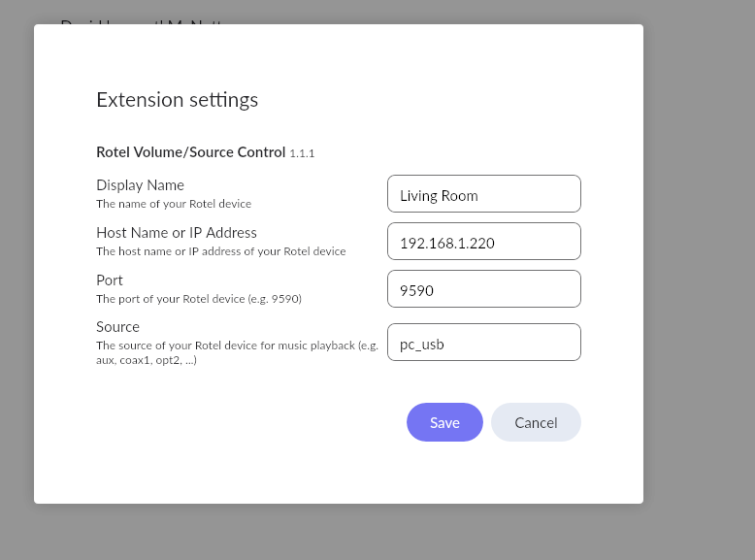
Task: Focus the Host Name or IP Address field
Action: [484, 242]
